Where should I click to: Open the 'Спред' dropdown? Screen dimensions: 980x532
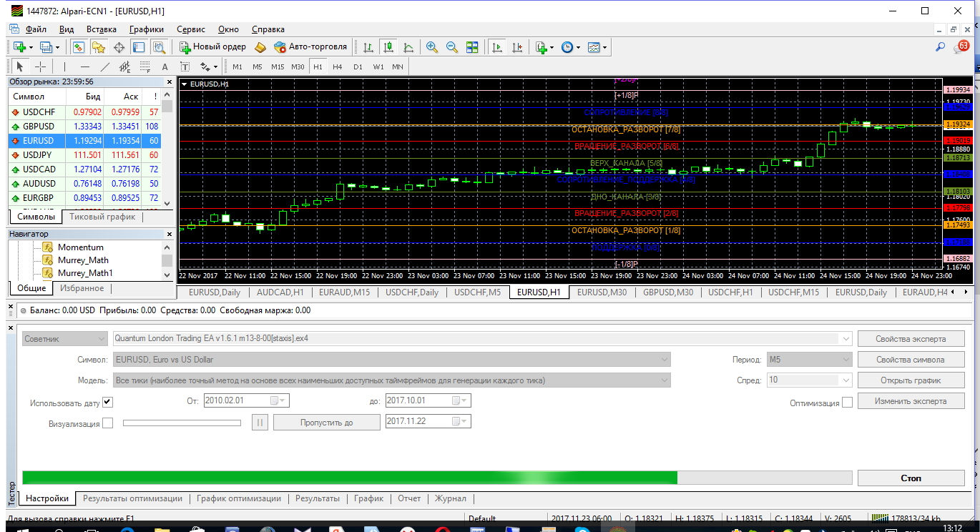809,380
